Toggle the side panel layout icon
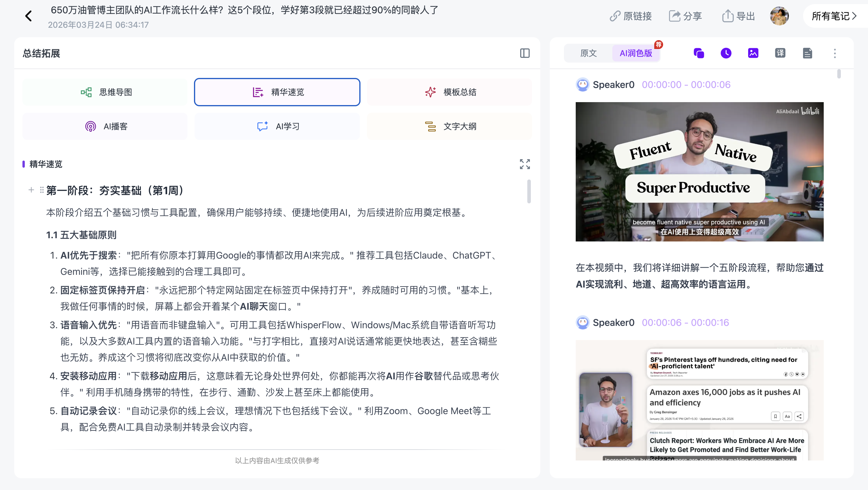 (525, 53)
